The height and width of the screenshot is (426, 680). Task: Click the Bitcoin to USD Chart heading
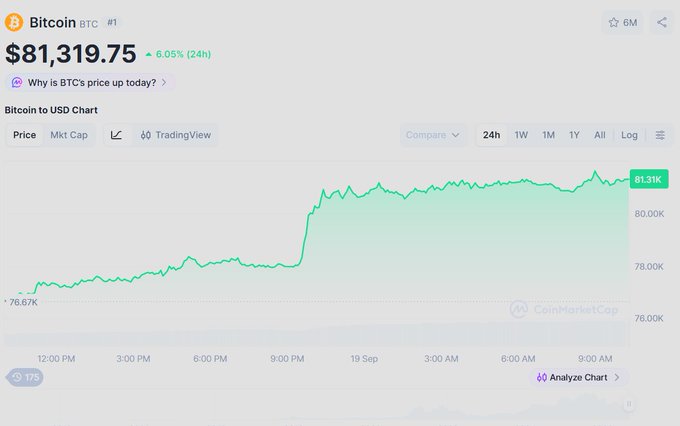click(x=51, y=110)
